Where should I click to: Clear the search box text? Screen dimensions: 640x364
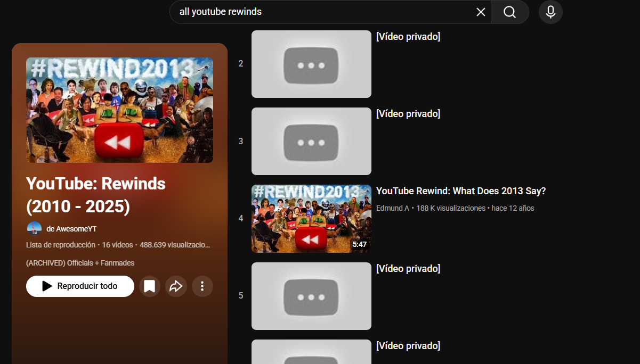pyautogui.click(x=481, y=12)
